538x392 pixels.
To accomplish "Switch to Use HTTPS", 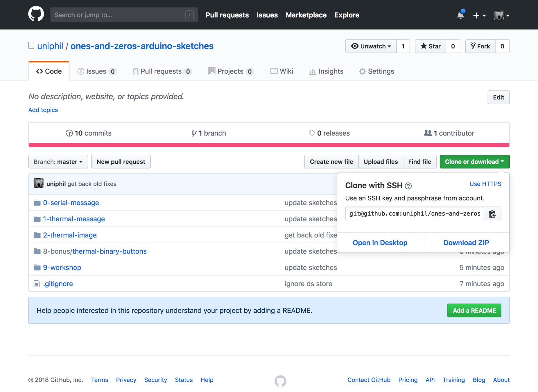I will 485,184.
